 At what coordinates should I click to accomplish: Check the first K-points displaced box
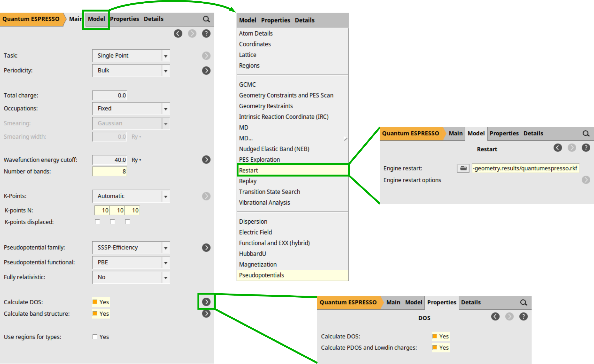[97, 222]
